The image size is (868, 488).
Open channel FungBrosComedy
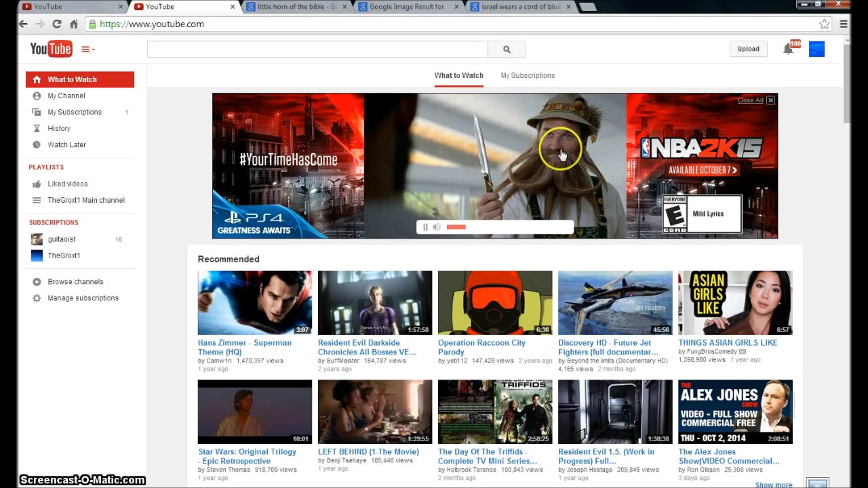(x=712, y=352)
